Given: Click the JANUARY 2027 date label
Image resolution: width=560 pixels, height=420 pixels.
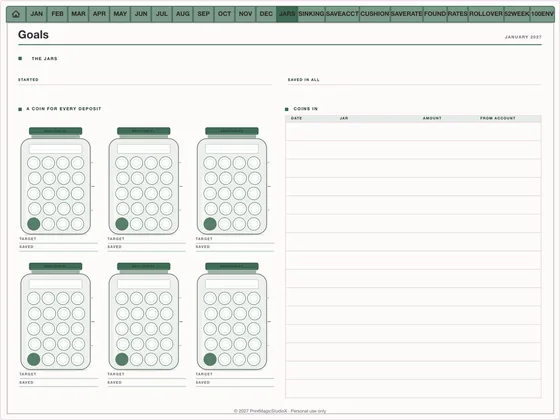Looking at the screenshot, I should coord(523,37).
